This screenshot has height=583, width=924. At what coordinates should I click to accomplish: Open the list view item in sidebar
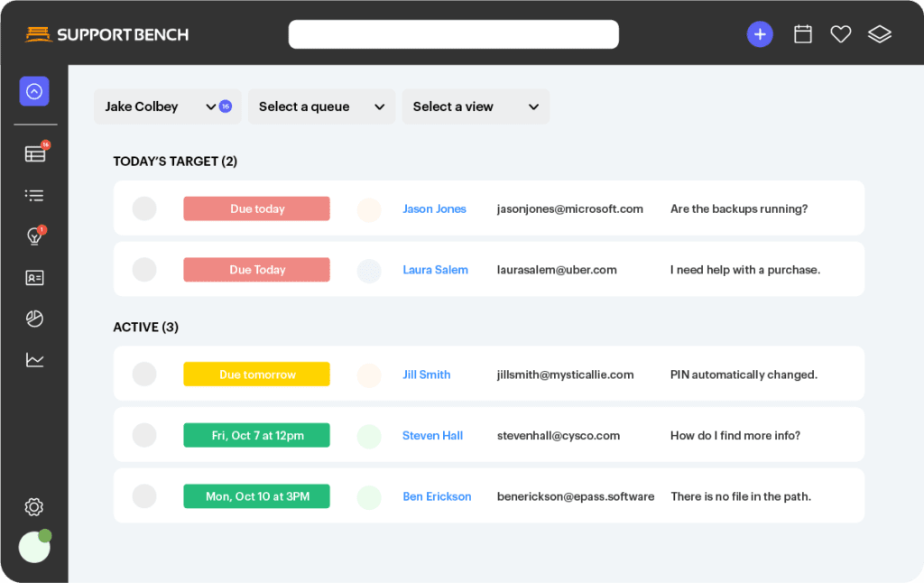pyautogui.click(x=35, y=195)
